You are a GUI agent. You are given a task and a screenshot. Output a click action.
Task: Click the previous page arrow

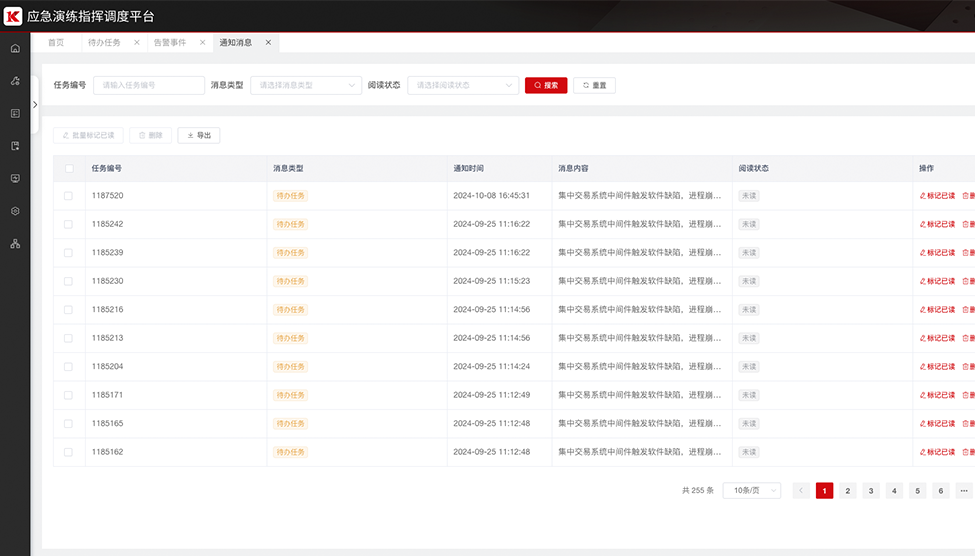[x=801, y=491]
